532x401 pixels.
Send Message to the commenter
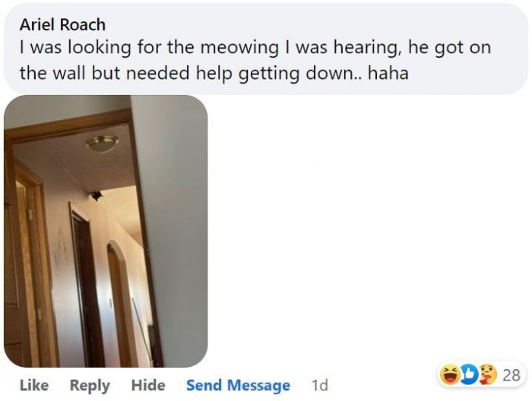(238, 385)
